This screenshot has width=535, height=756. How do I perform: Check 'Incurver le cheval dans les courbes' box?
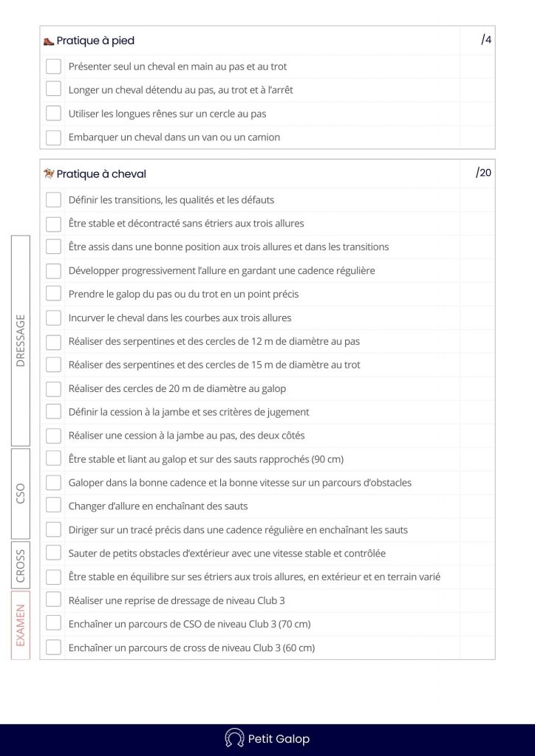tap(53, 317)
